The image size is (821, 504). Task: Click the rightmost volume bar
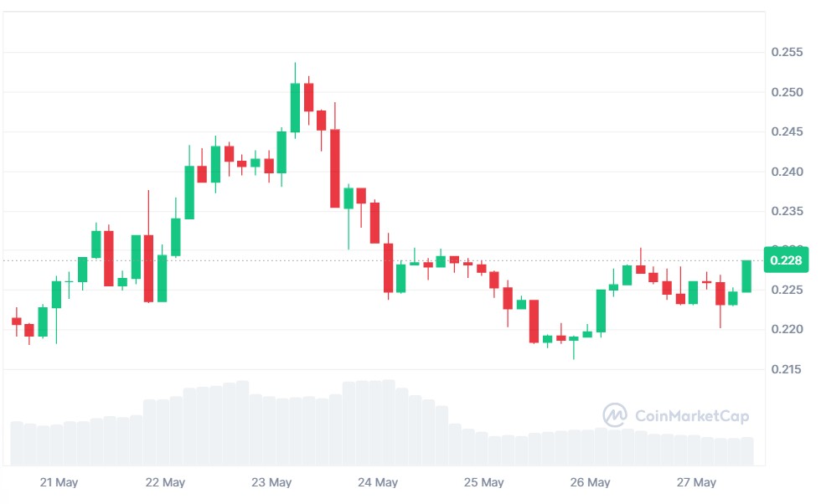pos(746,451)
